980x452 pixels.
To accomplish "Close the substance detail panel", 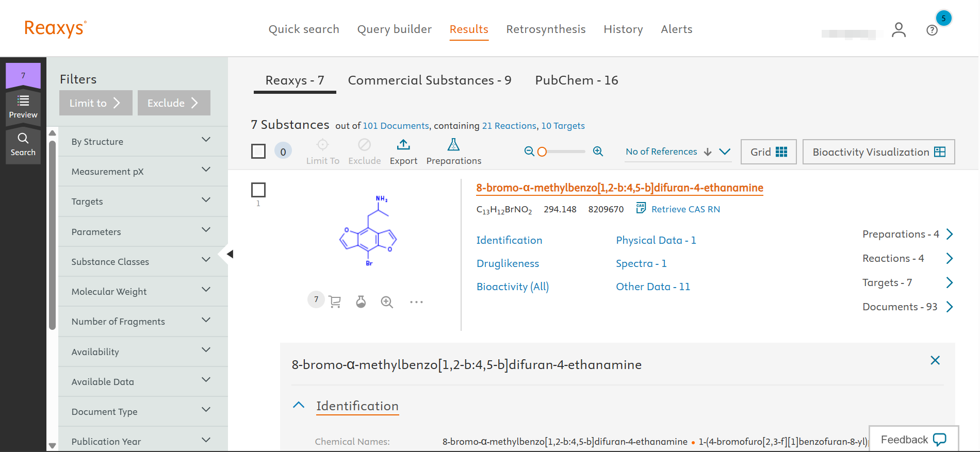I will pyautogui.click(x=935, y=360).
